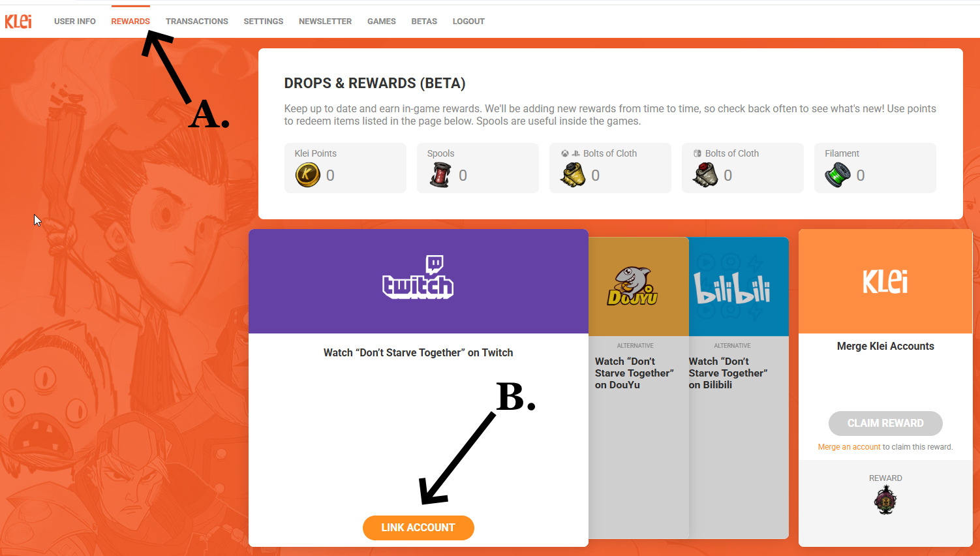
Task: Click Logout in the top navigation
Action: pyautogui.click(x=468, y=22)
